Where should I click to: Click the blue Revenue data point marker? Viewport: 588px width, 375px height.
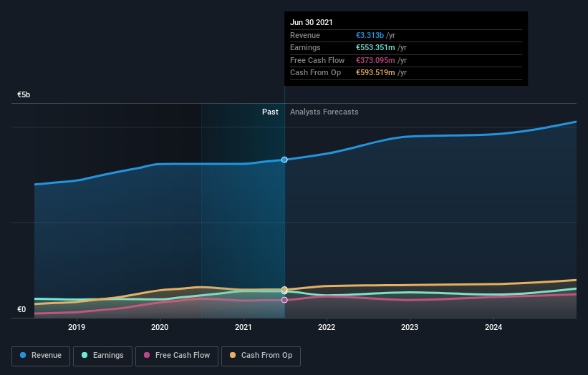284,160
